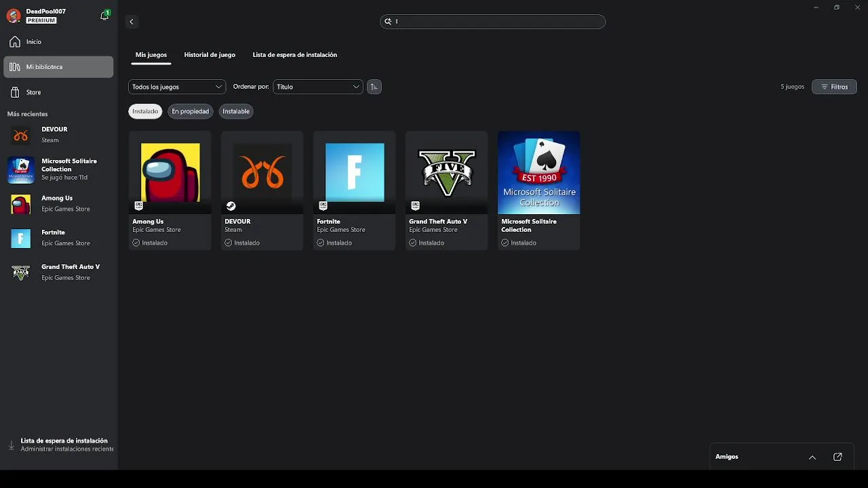Open the Grand Theft Auto V thumbnail

447,173
